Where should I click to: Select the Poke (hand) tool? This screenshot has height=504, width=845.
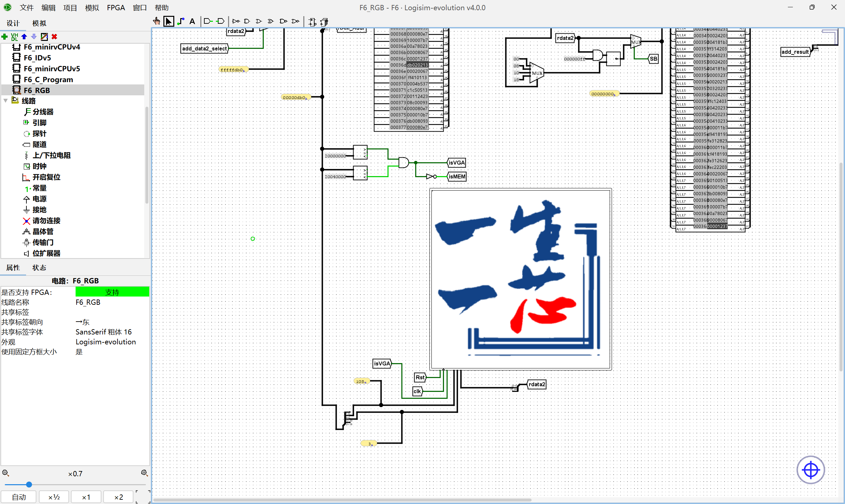point(156,21)
